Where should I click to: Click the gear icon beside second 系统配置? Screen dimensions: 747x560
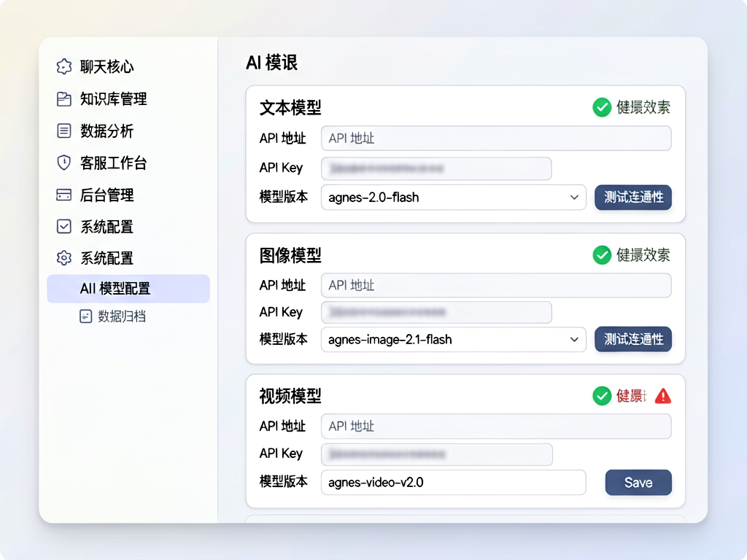pyautogui.click(x=64, y=258)
